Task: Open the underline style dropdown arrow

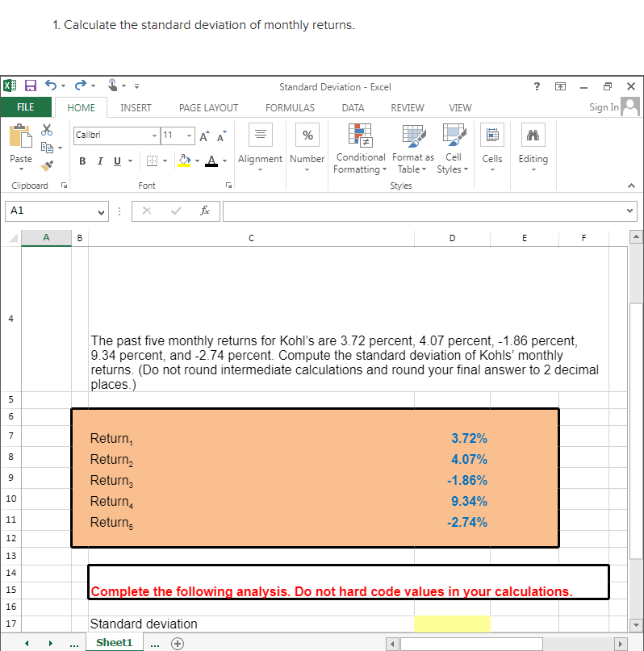Action: 131,161
